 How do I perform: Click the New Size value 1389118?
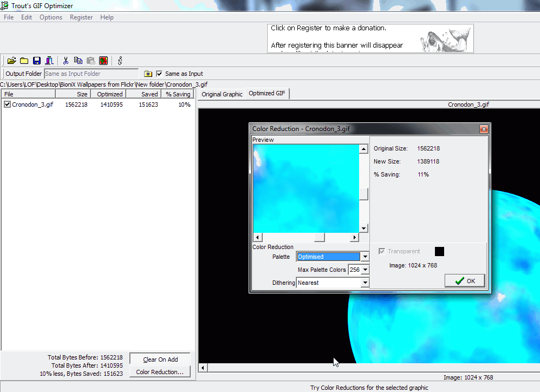(428, 162)
